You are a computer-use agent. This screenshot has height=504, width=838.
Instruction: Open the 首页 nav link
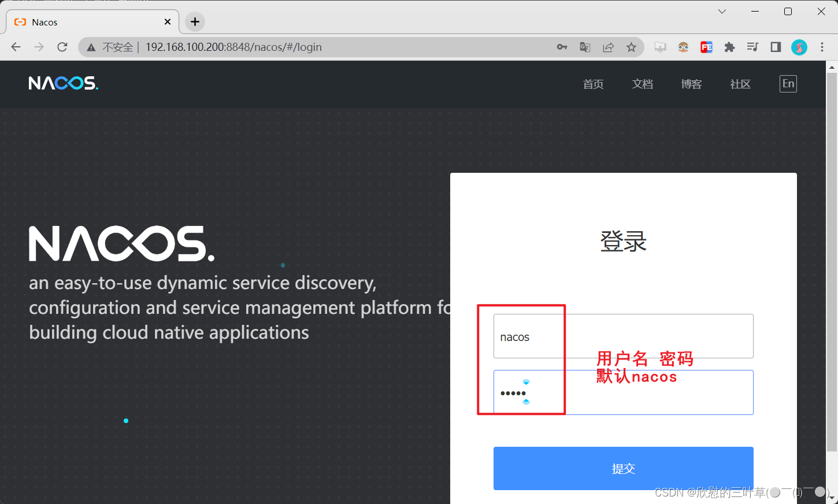593,84
